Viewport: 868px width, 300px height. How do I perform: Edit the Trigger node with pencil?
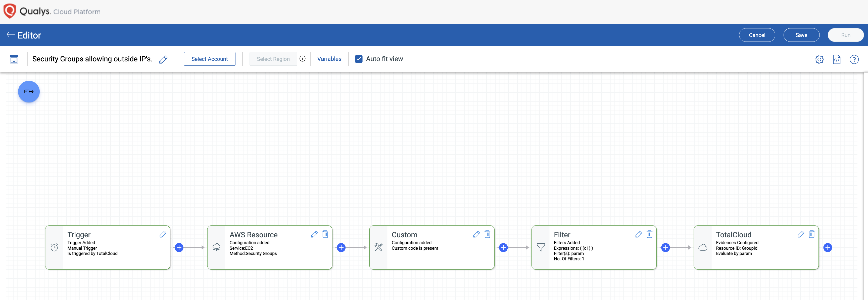click(x=163, y=234)
